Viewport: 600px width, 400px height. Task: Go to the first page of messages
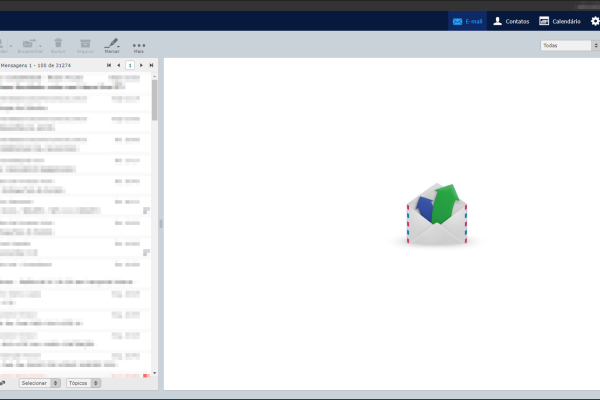tap(109, 65)
